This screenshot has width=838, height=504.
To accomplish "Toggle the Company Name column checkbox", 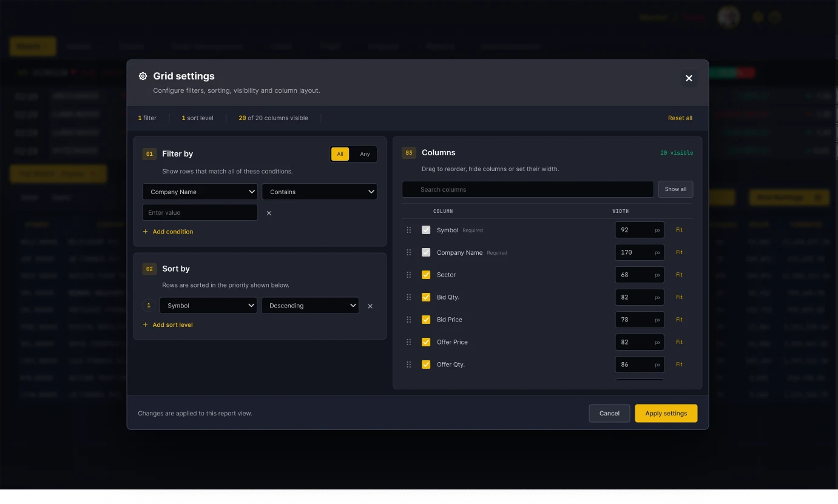I will (426, 252).
